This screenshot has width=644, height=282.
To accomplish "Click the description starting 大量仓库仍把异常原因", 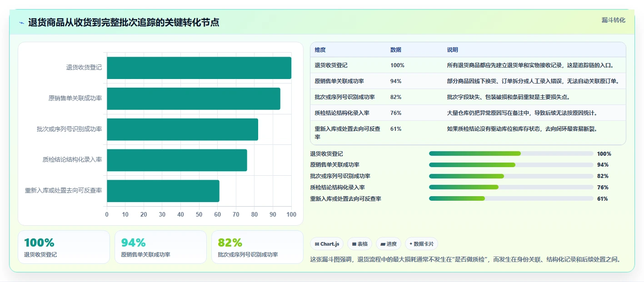I will (x=522, y=113).
